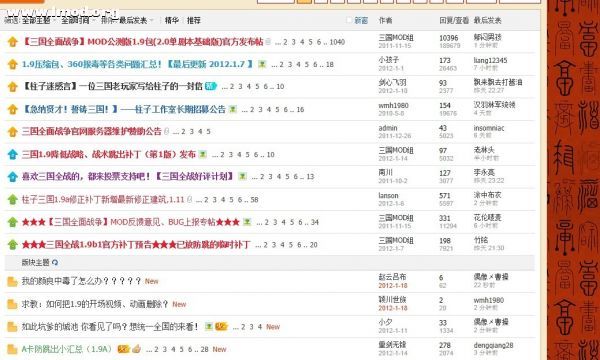Click the blue arrow beside 三国1.9降低战略 thread

[13, 154]
